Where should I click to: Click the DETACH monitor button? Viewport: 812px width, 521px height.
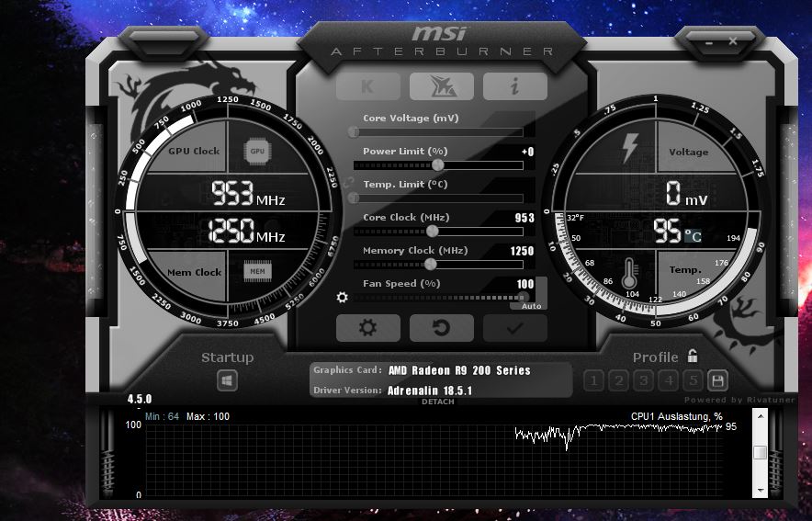(437, 402)
